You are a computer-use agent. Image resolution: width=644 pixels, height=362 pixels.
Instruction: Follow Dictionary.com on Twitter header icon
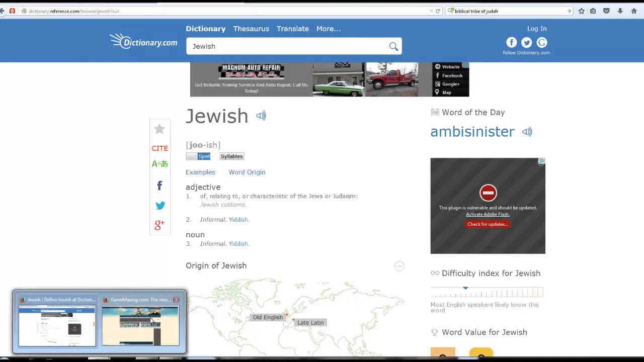pos(526,43)
